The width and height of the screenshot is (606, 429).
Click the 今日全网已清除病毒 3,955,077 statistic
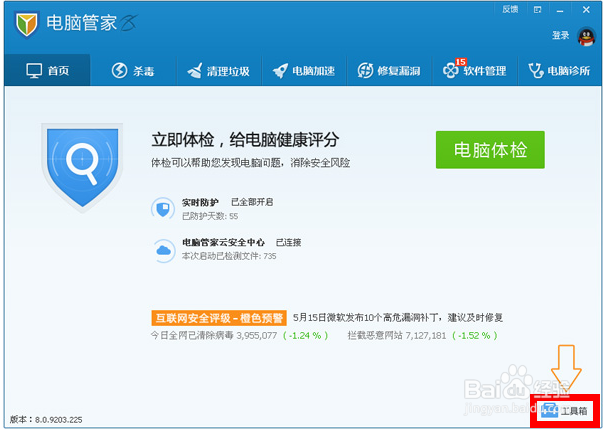click(214, 335)
